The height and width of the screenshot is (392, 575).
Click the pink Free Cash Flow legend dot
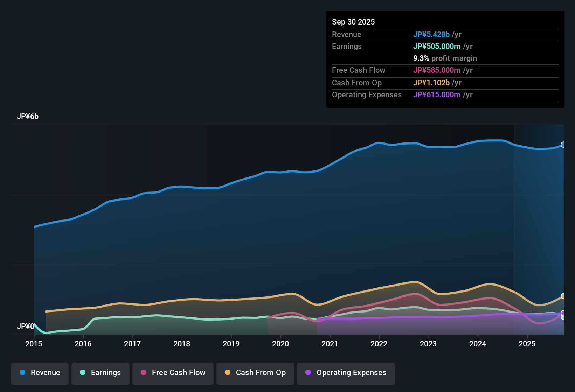(143, 373)
